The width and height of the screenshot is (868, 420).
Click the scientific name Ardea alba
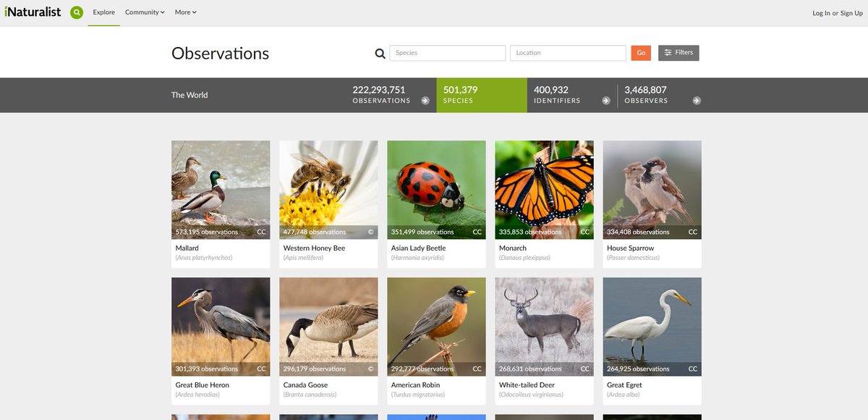click(625, 395)
